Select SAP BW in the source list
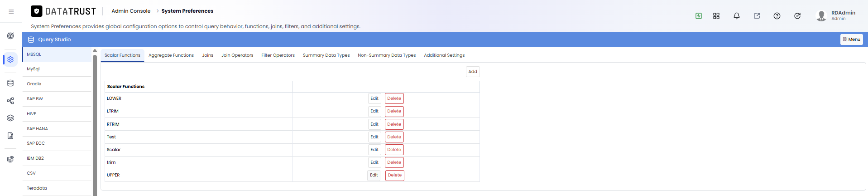The width and height of the screenshot is (868, 196). point(57,99)
